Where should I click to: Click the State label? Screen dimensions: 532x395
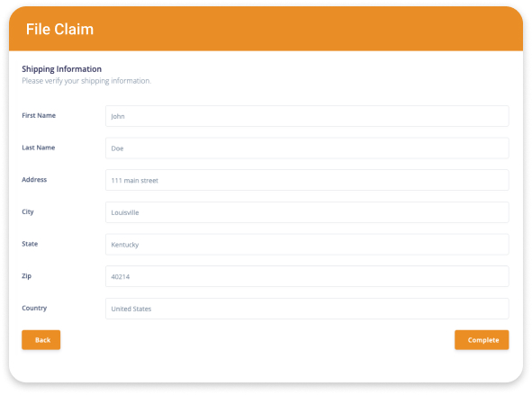click(30, 244)
